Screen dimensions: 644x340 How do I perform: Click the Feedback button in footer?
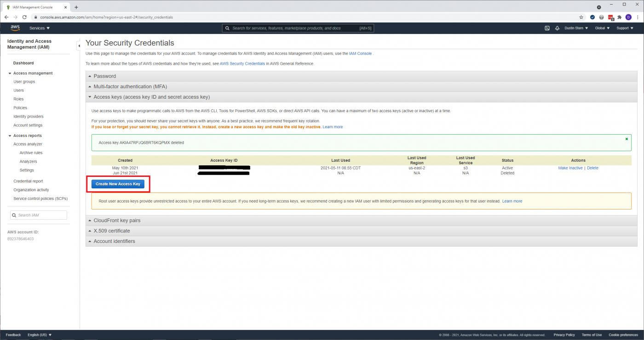13,335
